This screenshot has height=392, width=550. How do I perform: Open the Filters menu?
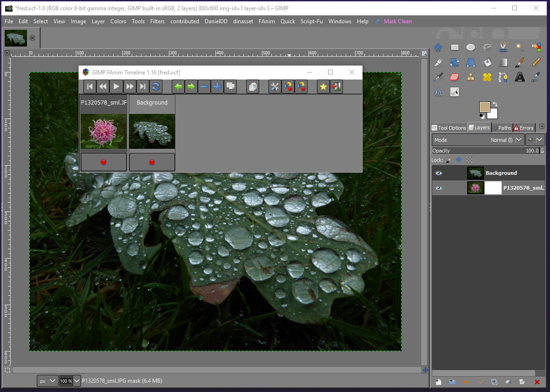(x=157, y=21)
